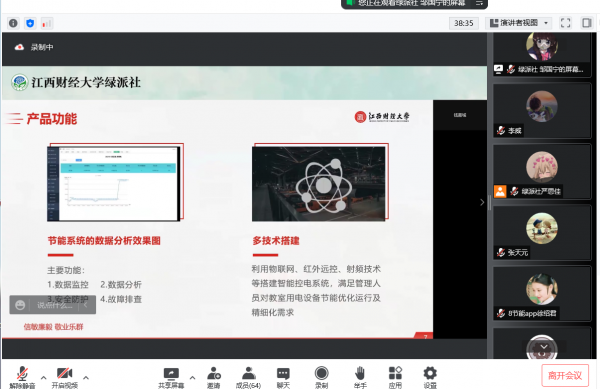600x389 pixels.
Task: Start sharing with 共享屏幕
Action: (x=171, y=377)
